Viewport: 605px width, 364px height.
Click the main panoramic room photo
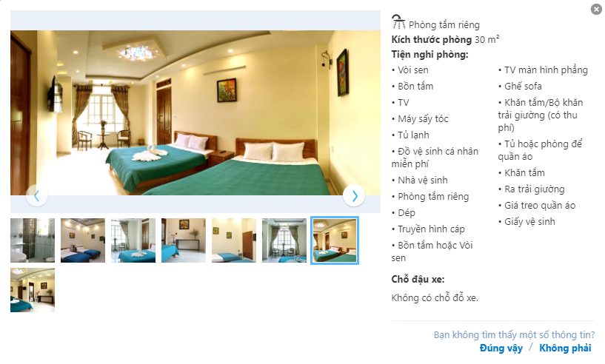[195, 112]
